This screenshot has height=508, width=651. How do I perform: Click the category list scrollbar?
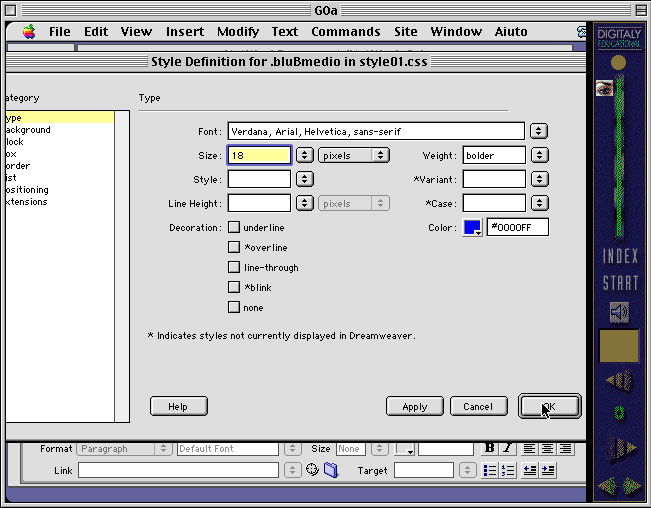pyautogui.click(x=122, y=266)
